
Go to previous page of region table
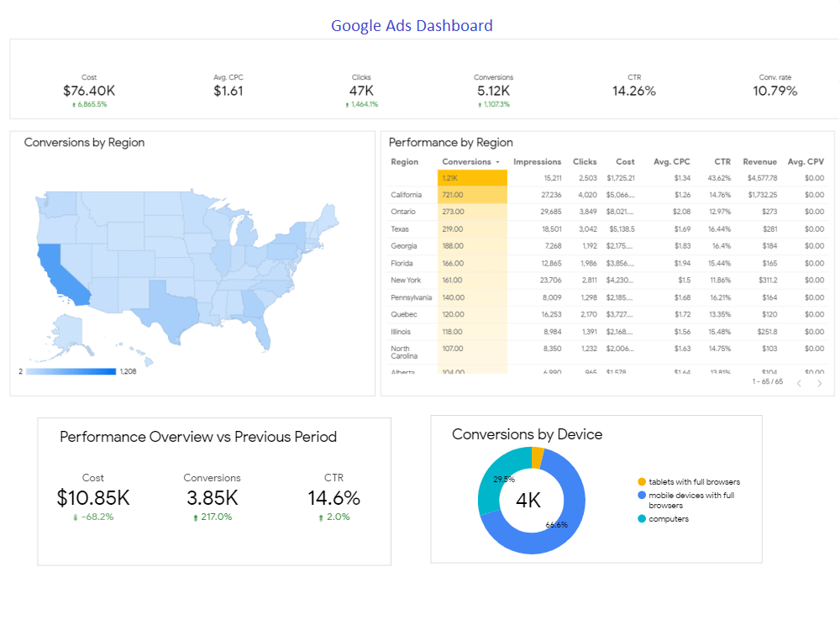(x=799, y=383)
